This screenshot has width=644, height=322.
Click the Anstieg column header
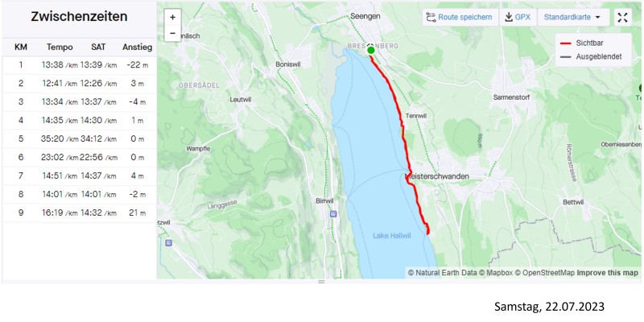137,47
